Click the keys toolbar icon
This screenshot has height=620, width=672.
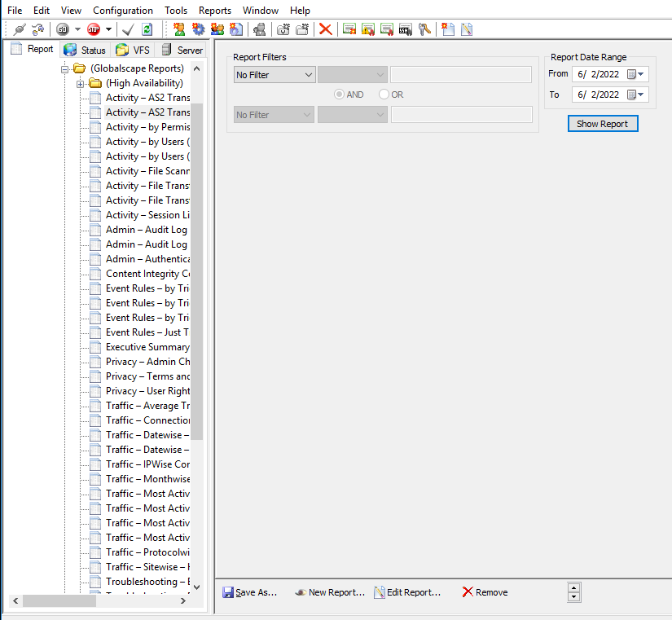[424, 29]
